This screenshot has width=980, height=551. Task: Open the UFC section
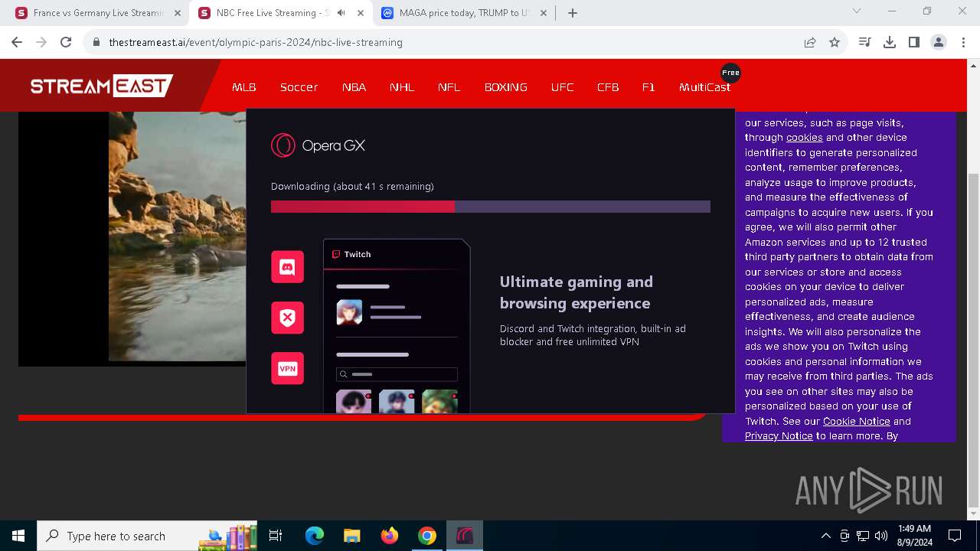(x=563, y=87)
